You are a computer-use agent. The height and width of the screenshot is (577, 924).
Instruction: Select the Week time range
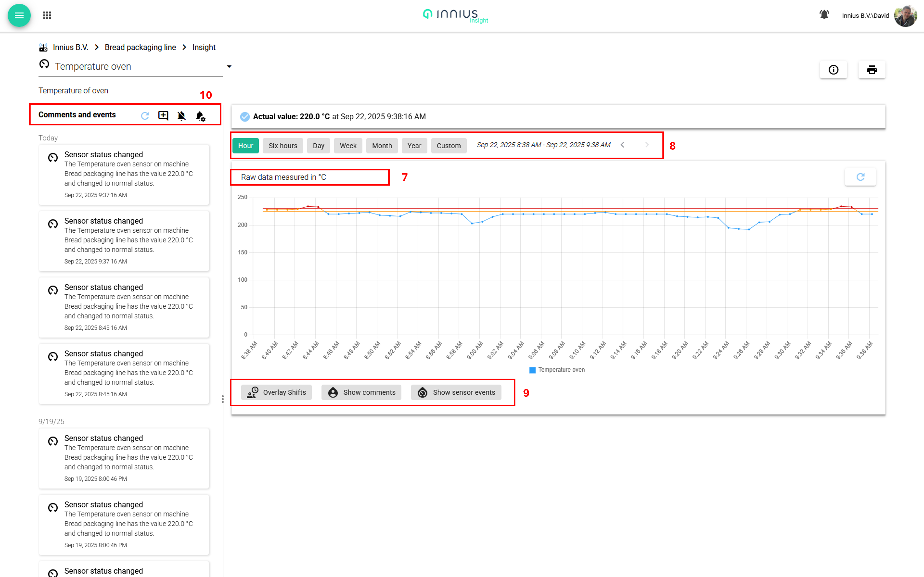348,146
